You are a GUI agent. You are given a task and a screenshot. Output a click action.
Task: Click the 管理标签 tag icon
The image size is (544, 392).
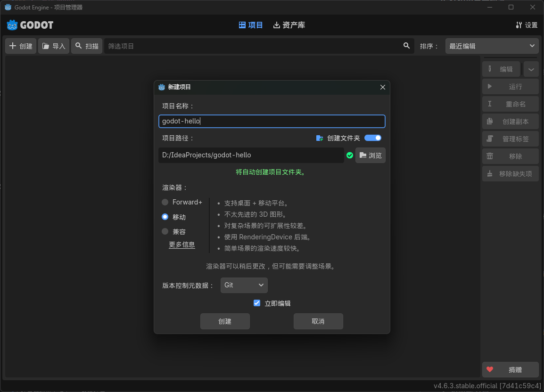click(490, 139)
